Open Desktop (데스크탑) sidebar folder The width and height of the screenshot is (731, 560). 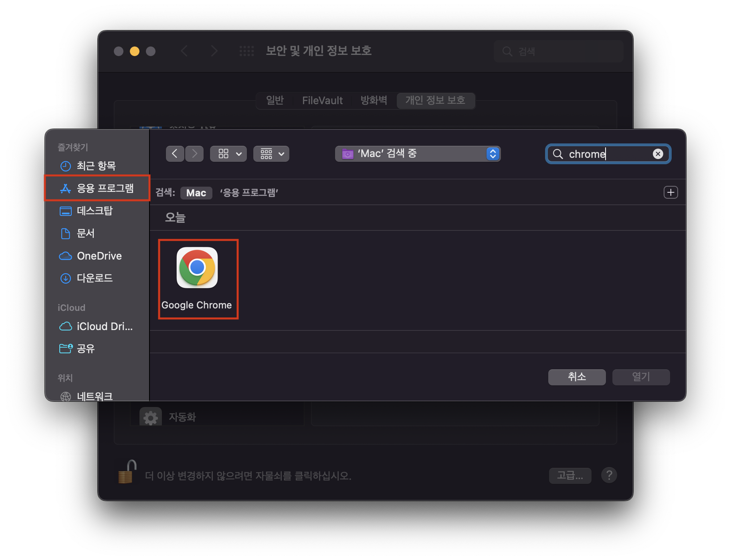point(97,211)
